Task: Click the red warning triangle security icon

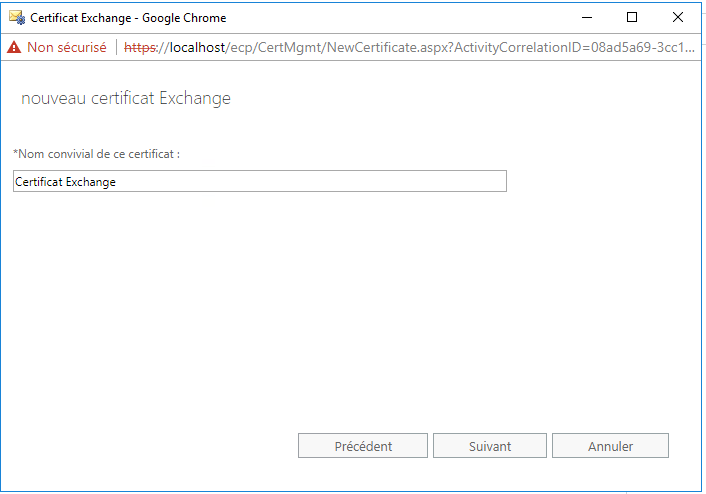Action: (x=14, y=47)
